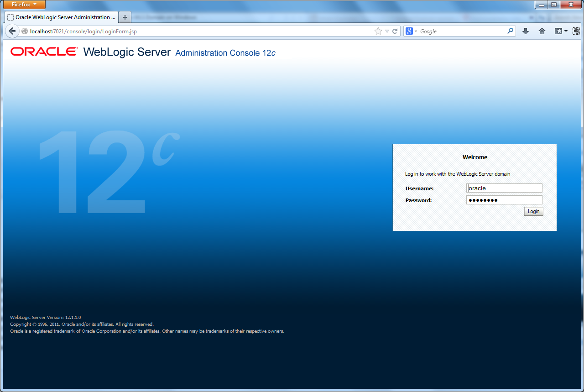The image size is (584, 392).
Task: Click the "Administration Console 12c" title text
Action: pos(225,53)
